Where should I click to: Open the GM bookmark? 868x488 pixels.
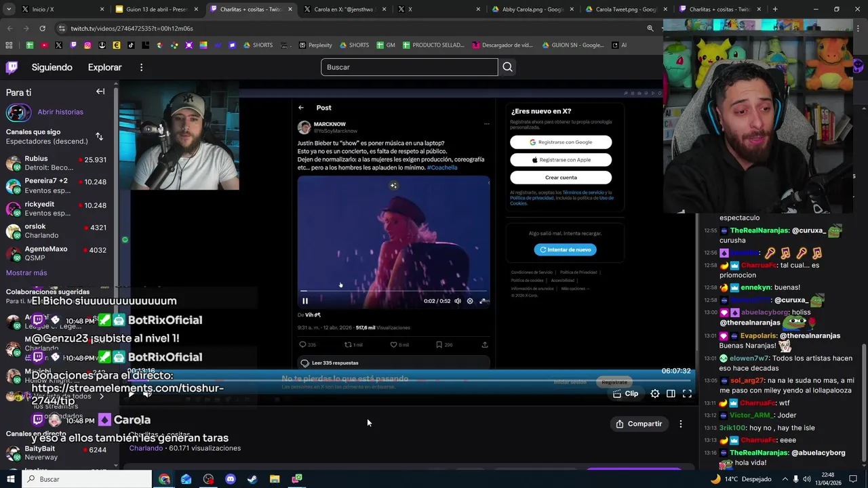386,45
